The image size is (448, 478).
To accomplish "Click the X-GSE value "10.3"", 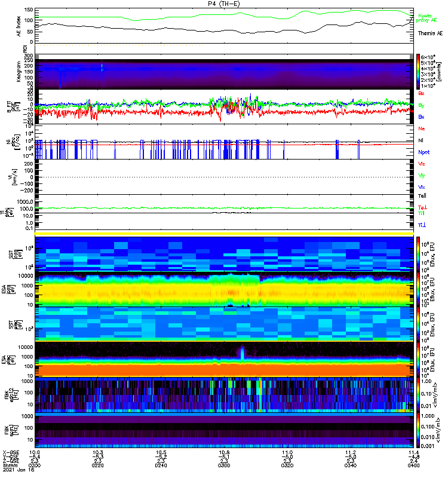I will [x=97, y=453].
